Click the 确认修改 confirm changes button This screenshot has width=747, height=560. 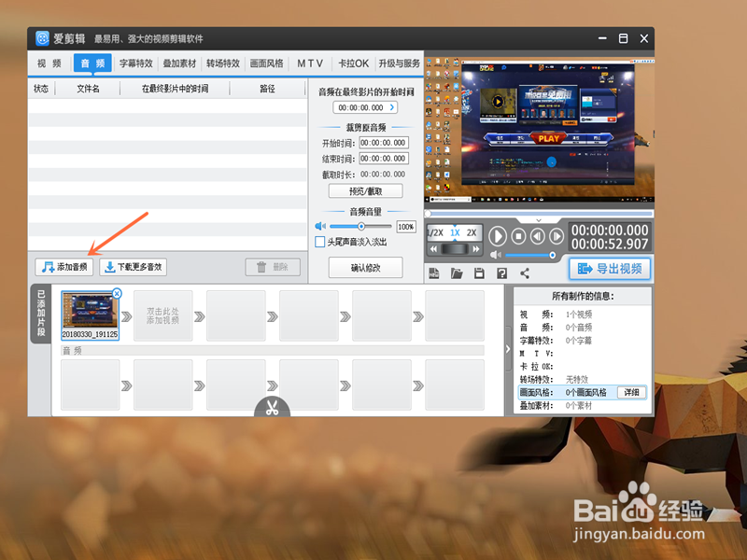[365, 268]
